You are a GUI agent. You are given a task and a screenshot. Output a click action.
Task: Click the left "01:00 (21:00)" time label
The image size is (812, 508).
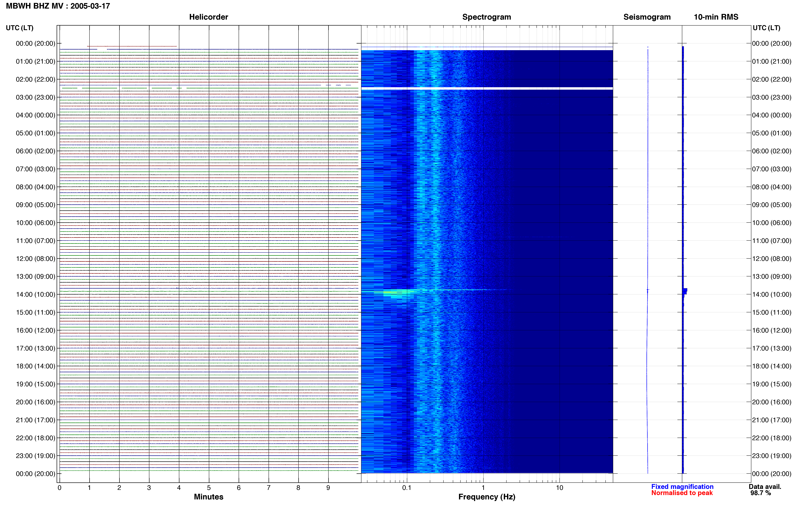pyautogui.click(x=35, y=61)
